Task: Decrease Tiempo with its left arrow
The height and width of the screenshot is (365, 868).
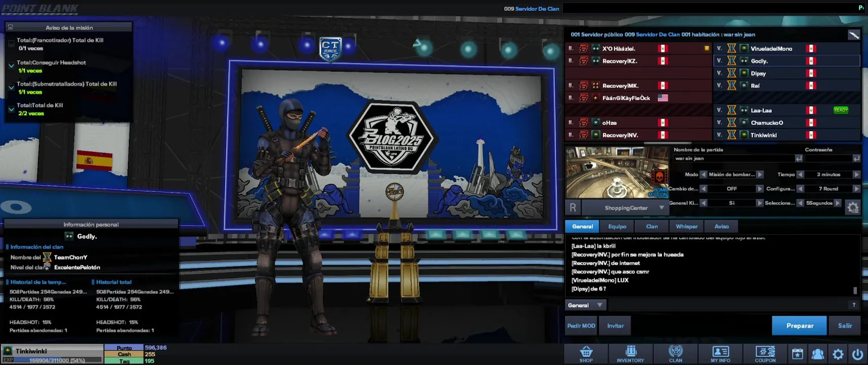Action: point(800,174)
